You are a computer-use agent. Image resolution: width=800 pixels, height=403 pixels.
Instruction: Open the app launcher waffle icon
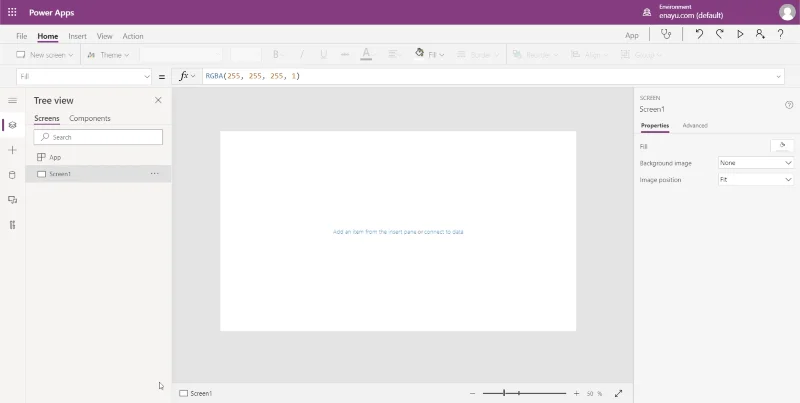coord(12,12)
